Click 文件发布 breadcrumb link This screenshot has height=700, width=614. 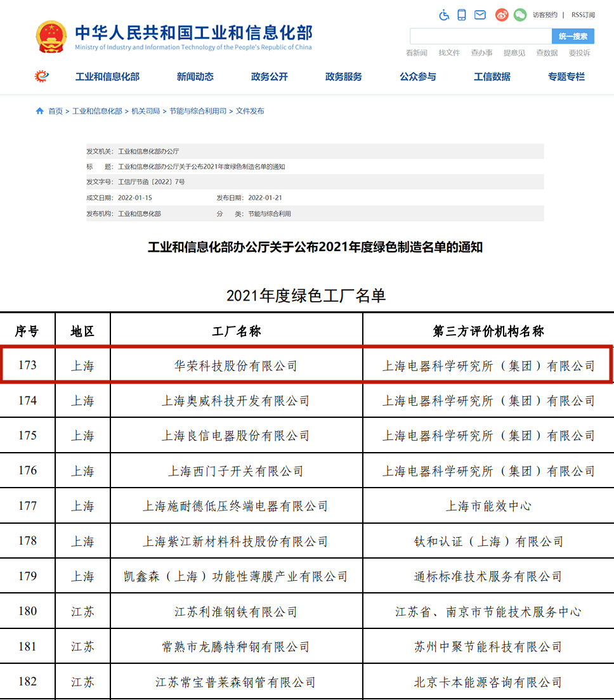tap(250, 111)
